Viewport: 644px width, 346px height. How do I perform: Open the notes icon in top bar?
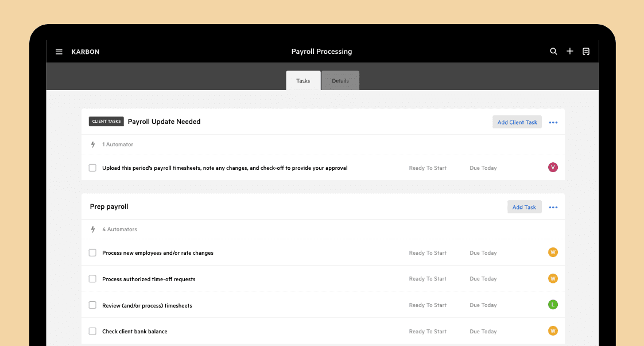(x=586, y=51)
